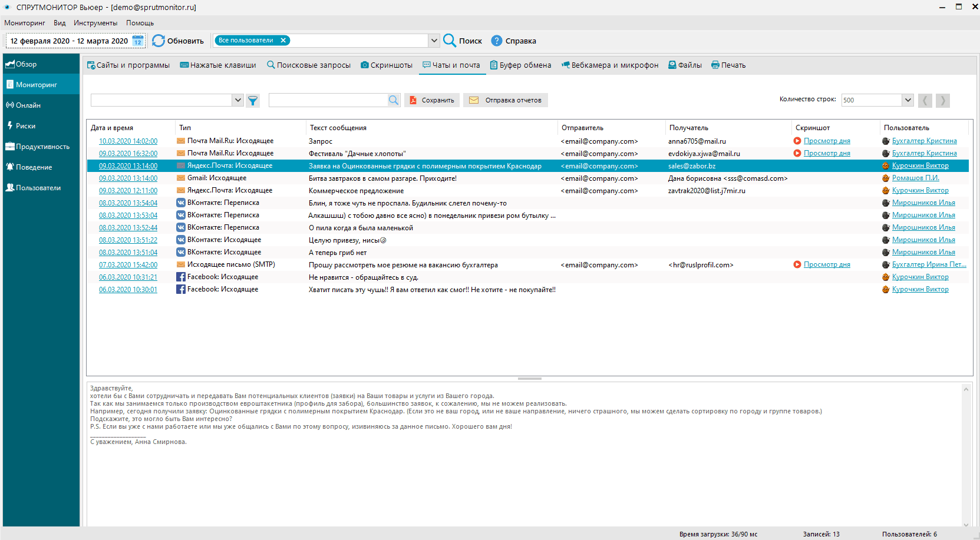The height and width of the screenshot is (540, 980).
Task: Go to Обзор in the sidebar
Action: pos(41,64)
